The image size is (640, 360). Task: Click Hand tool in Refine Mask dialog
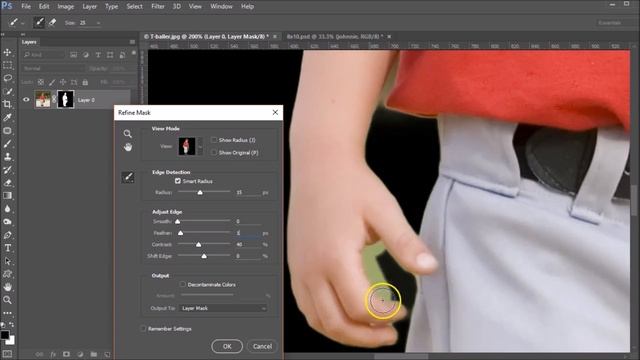pos(128,147)
